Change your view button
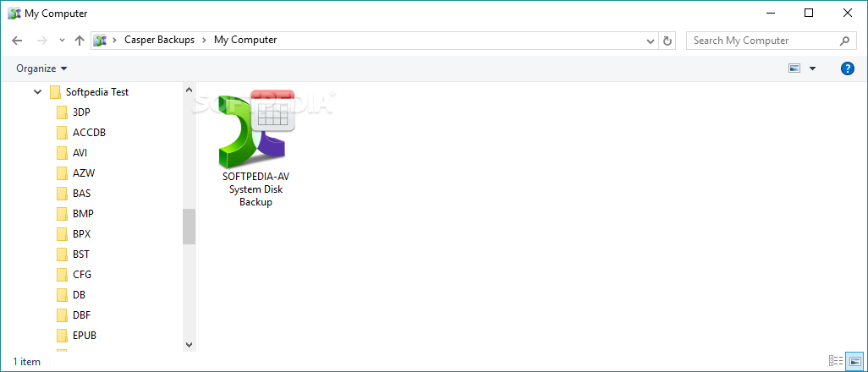This screenshot has height=372, width=868. pyautogui.click(x=794, y=68)
